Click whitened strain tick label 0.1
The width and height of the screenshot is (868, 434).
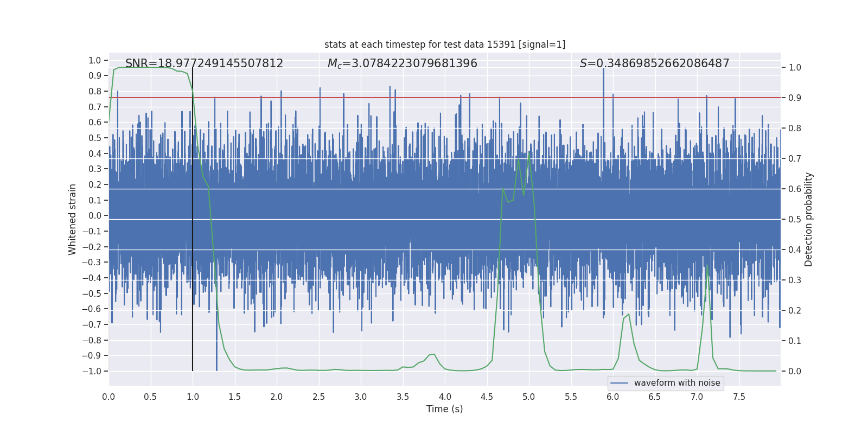(95, 200)
